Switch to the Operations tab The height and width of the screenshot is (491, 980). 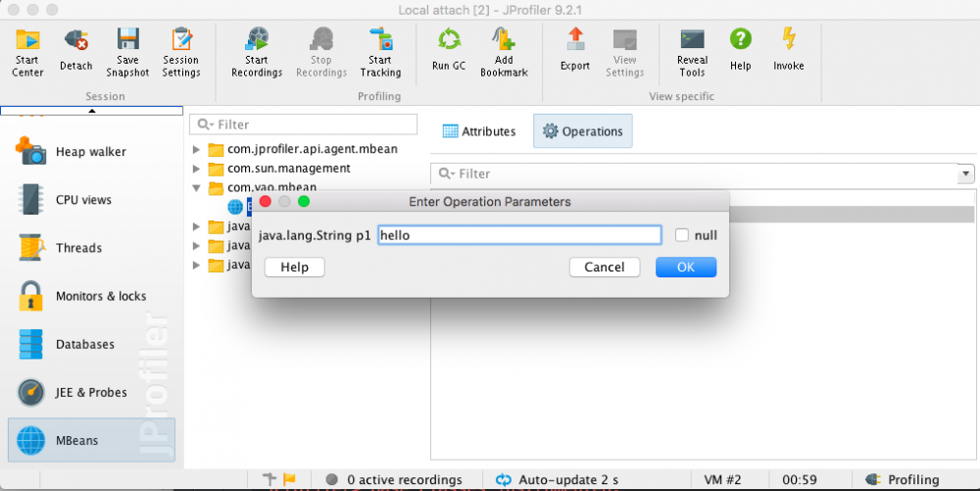(x=582, y=131)
